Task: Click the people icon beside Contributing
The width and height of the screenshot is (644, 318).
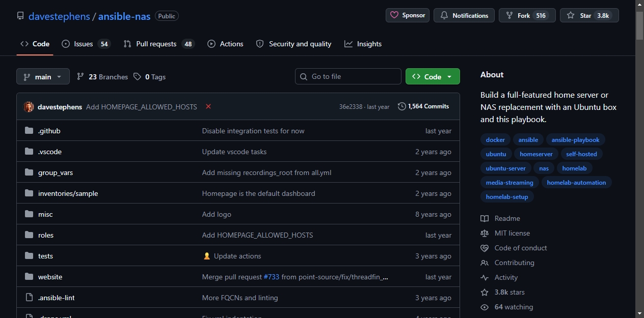Action: [x=485, y=263]
